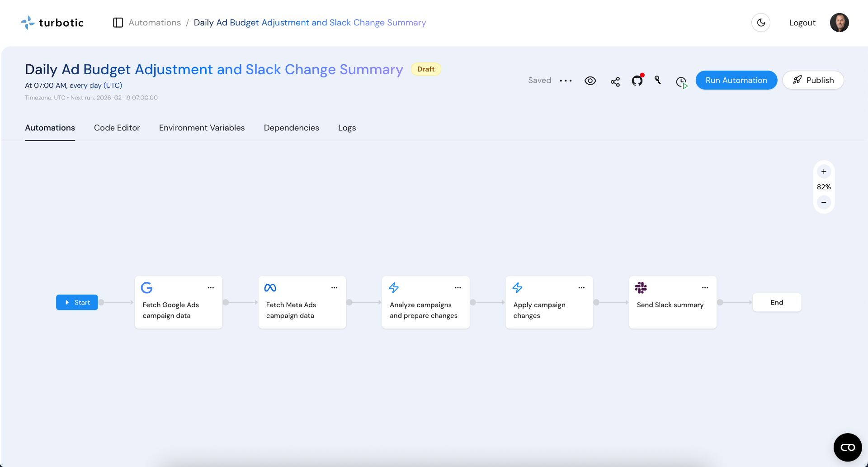
Task: Click the Start node
Action: (x=77, y=302)
